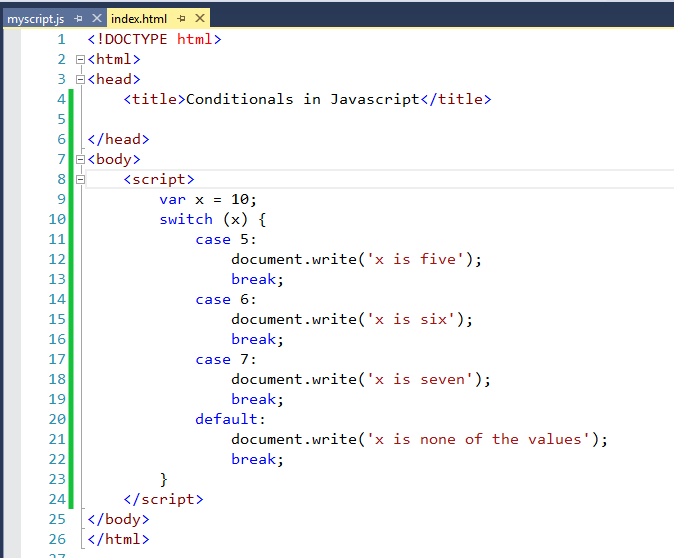Screen dimensions: 674x558
Task: Switch to the myscript.js tab
Action: point(35,19)
